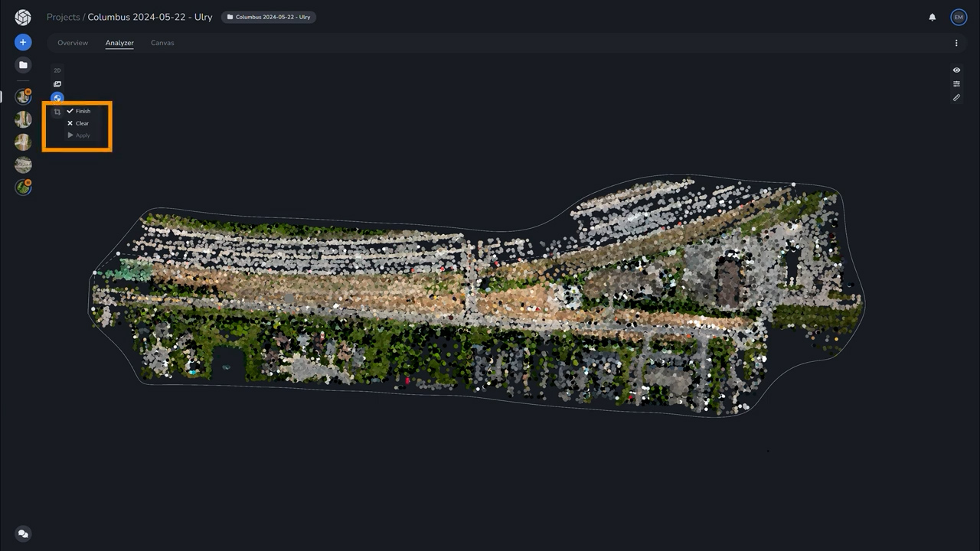Open the images gallery view icon

click(57, 84)
